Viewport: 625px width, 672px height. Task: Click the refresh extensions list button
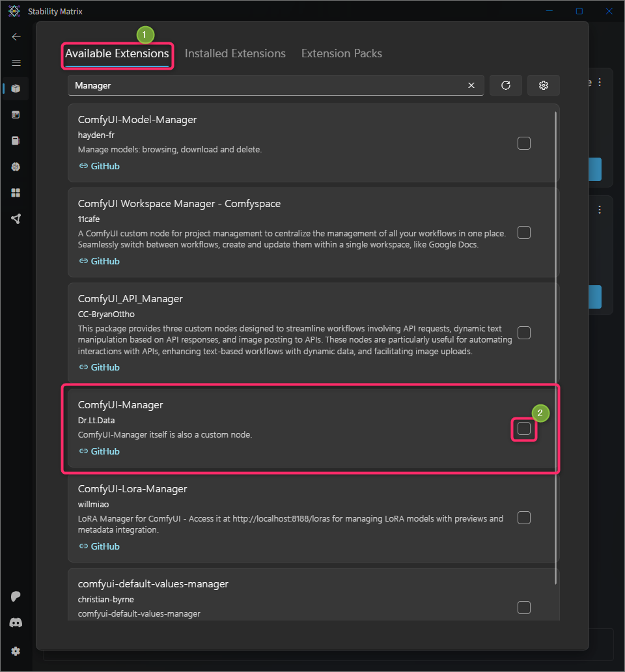click(505, 85)
